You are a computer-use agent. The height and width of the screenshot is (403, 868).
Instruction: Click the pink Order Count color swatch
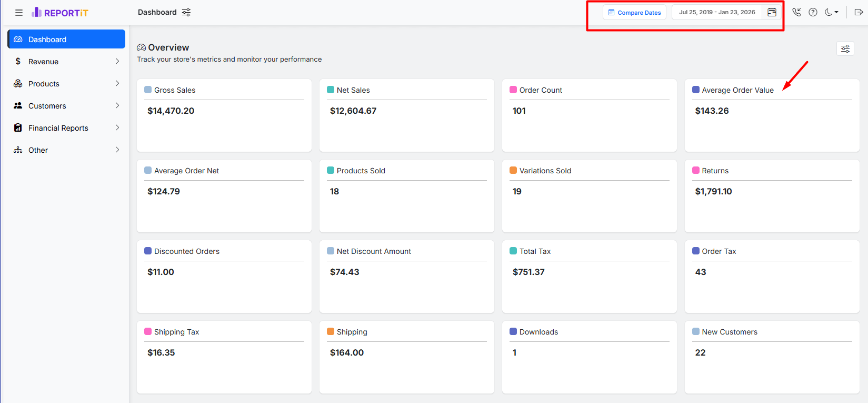point(513,90)
